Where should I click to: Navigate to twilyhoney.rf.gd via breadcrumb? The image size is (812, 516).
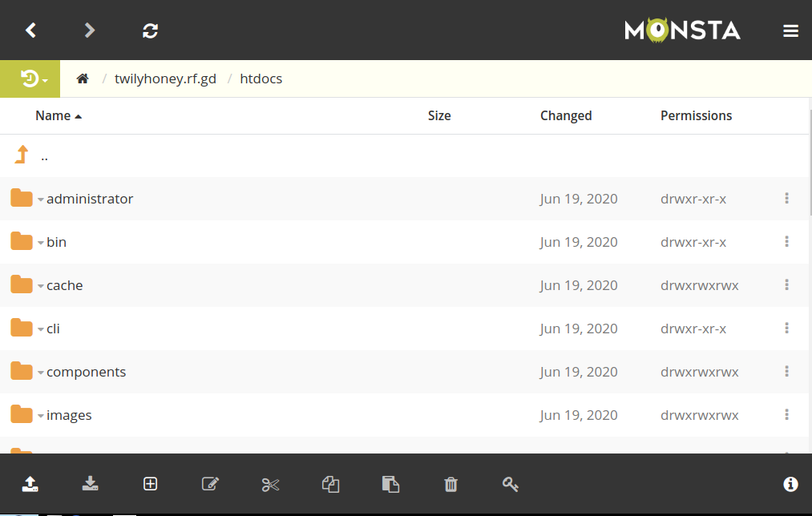pos(165,79)
